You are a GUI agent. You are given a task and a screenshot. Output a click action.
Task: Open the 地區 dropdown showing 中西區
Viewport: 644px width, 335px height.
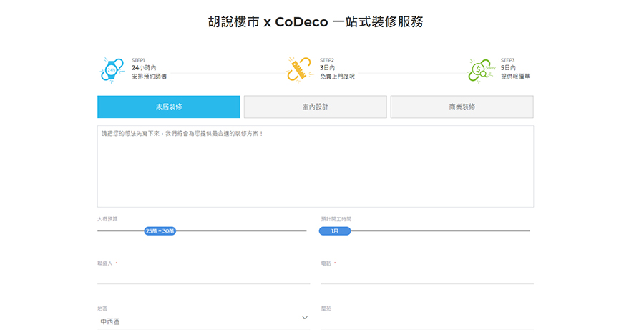204,321
